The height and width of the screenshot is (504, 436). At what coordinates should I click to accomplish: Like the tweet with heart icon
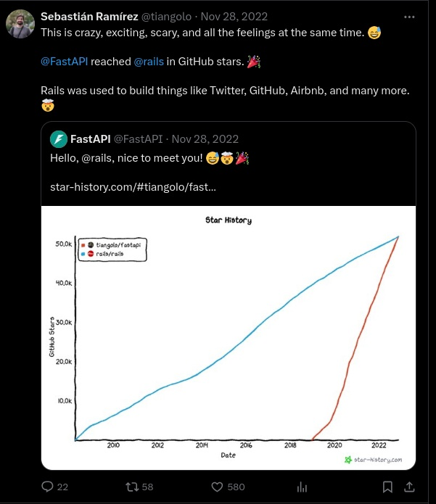217,487
